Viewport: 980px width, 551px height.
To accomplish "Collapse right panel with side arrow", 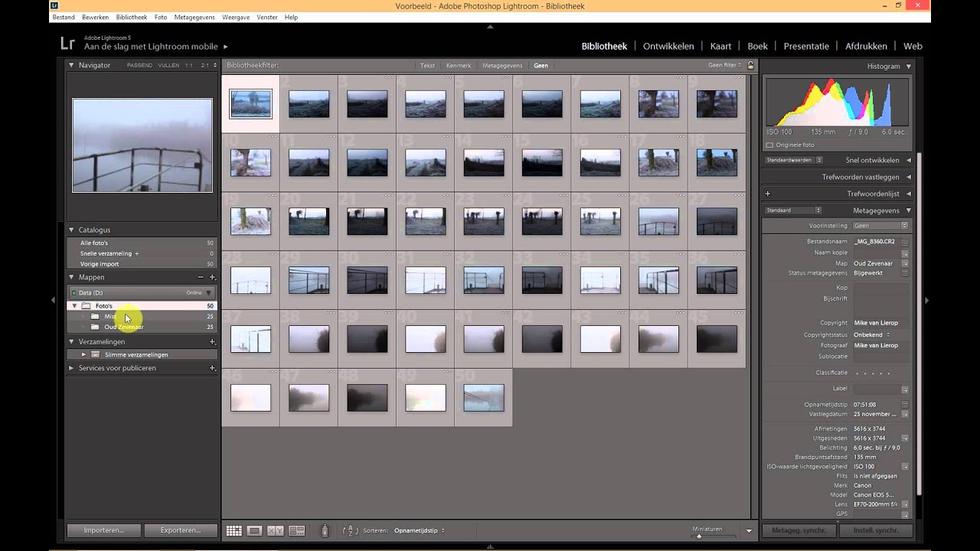I will point(926,301).
